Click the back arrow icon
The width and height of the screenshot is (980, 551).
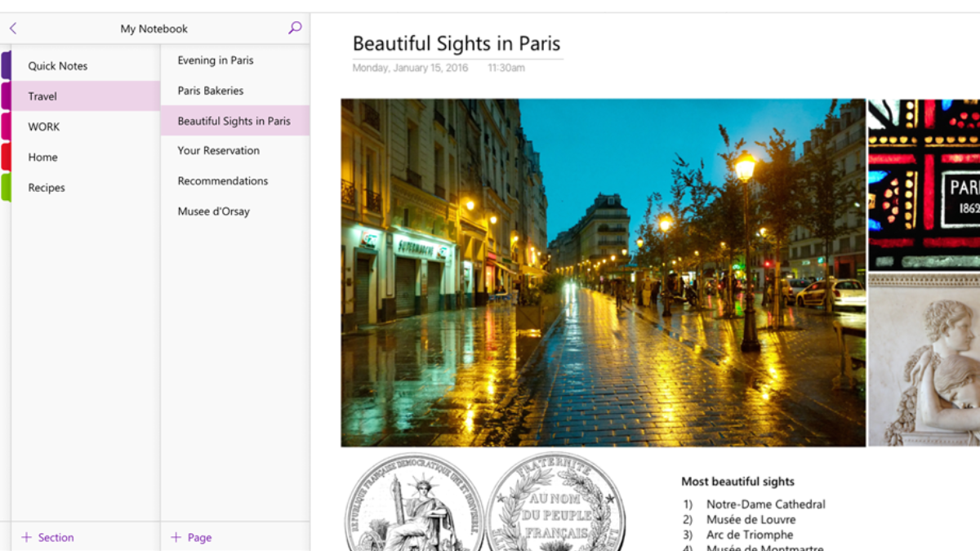pos(13,29)
